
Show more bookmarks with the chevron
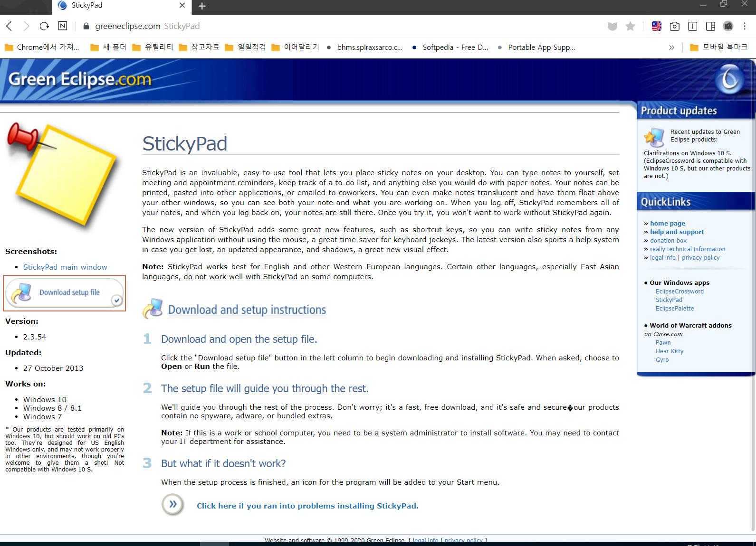[x=671, y=47]
